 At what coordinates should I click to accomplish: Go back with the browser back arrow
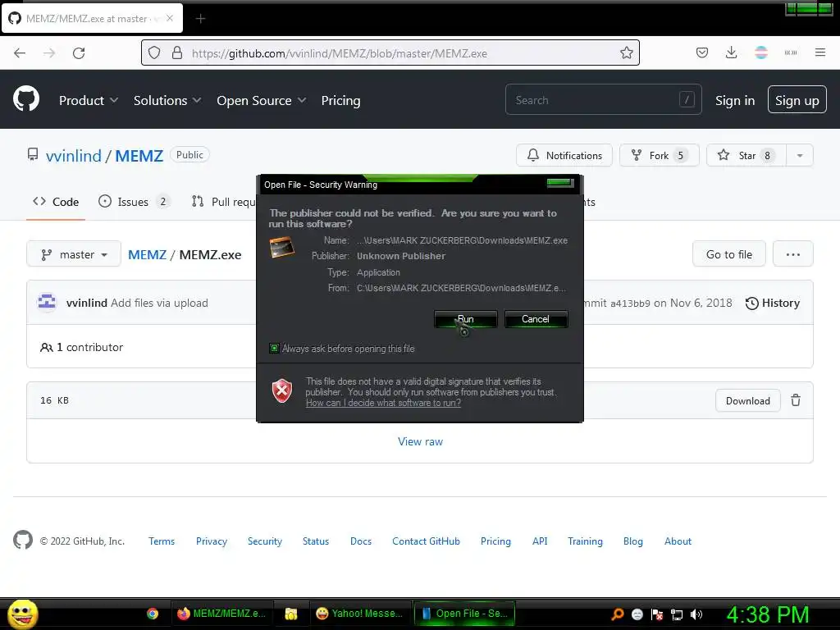click(20, 53)
